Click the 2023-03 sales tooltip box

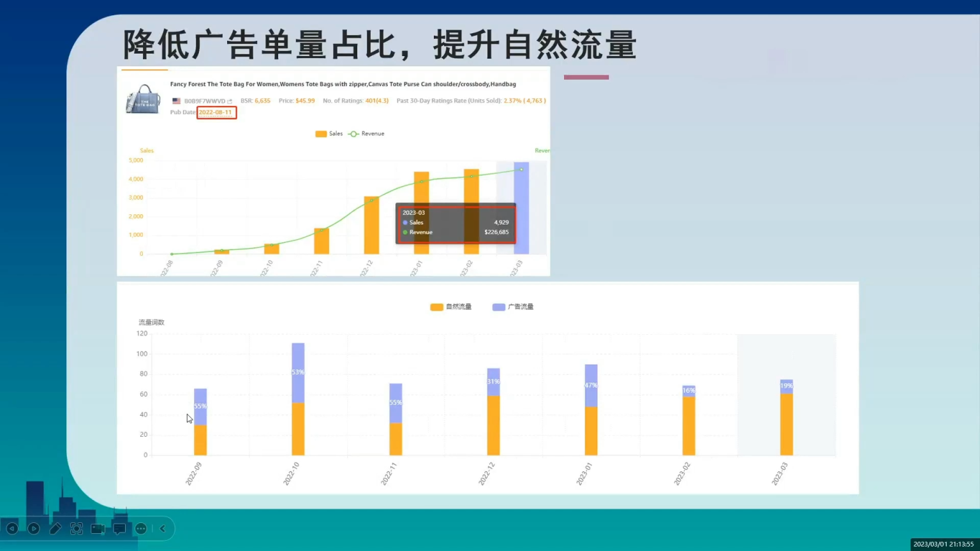pyautogui.click(x=456, y=223)
